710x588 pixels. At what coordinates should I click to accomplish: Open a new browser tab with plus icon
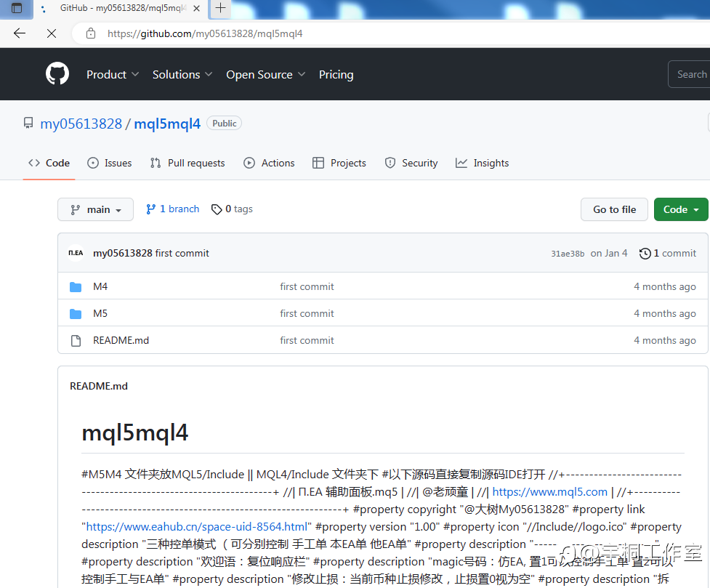(220, 8)
